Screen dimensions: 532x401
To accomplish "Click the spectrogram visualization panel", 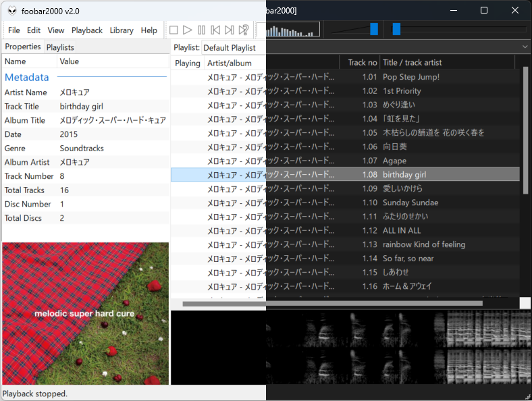I will pyautogui.click(x=351, y=348).
